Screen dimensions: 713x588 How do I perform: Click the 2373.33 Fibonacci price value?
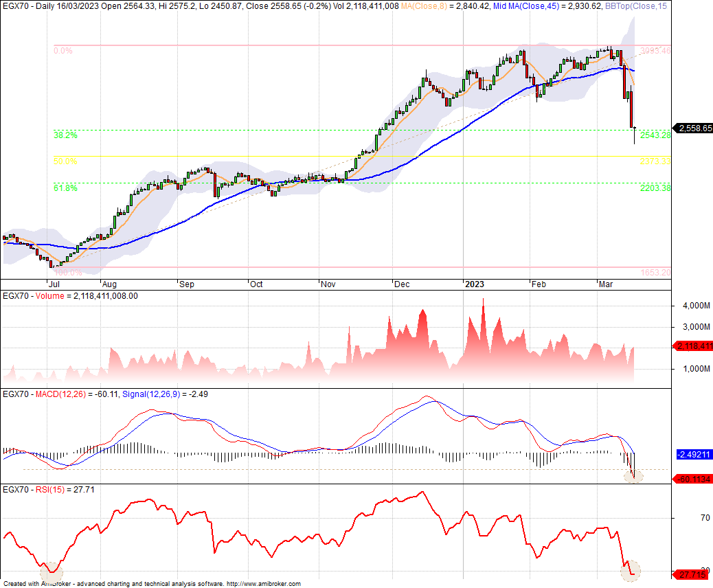click(655, 161)
